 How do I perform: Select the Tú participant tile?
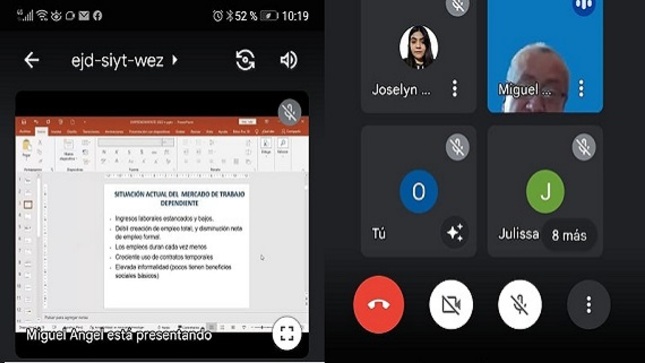pos(419,191)
